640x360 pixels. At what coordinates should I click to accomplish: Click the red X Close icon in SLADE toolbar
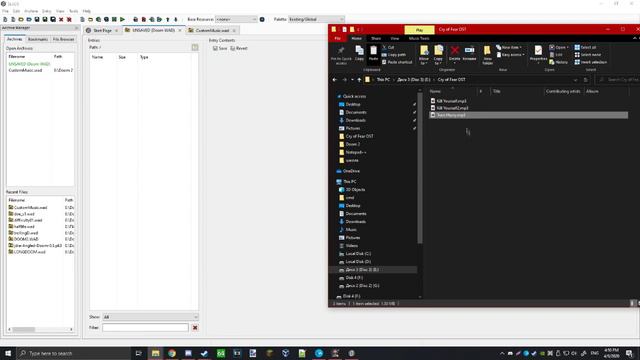[61, 19]
